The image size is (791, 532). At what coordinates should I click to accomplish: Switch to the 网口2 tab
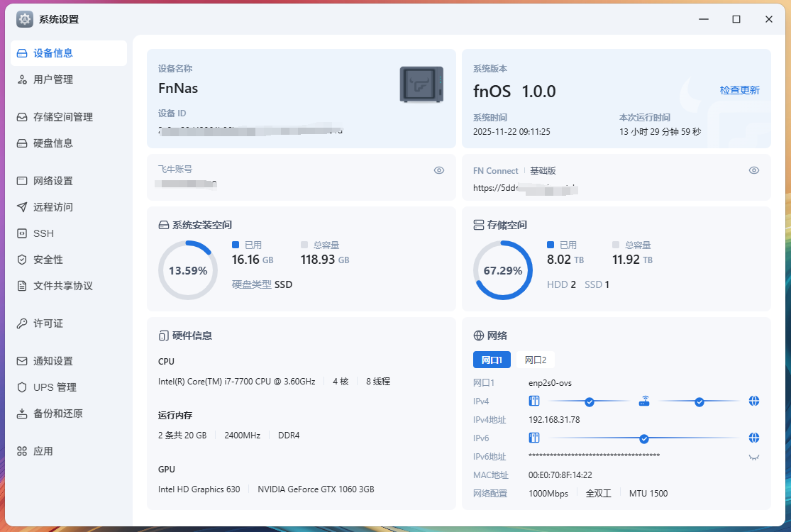click(536, 360)
